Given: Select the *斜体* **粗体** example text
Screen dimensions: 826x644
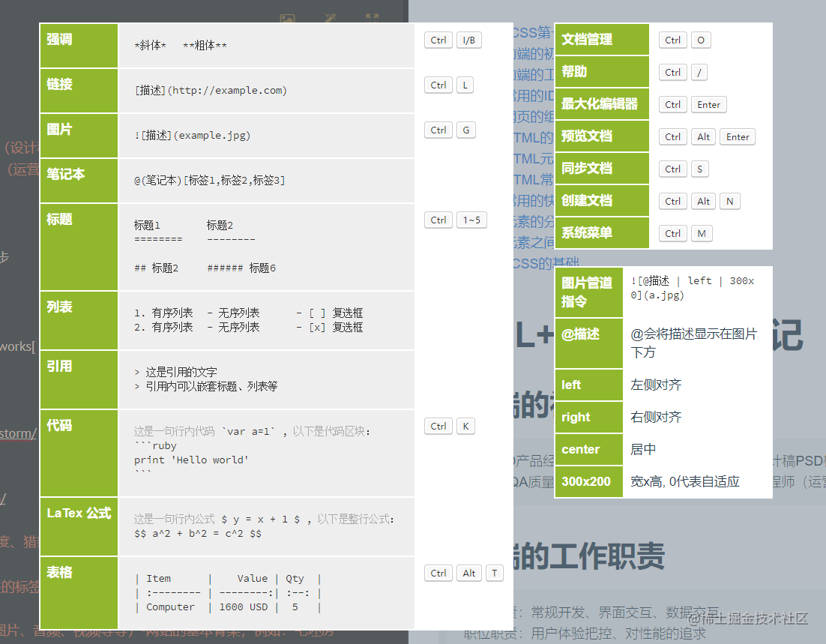Looking at the screenshot, I should point(181,46).
